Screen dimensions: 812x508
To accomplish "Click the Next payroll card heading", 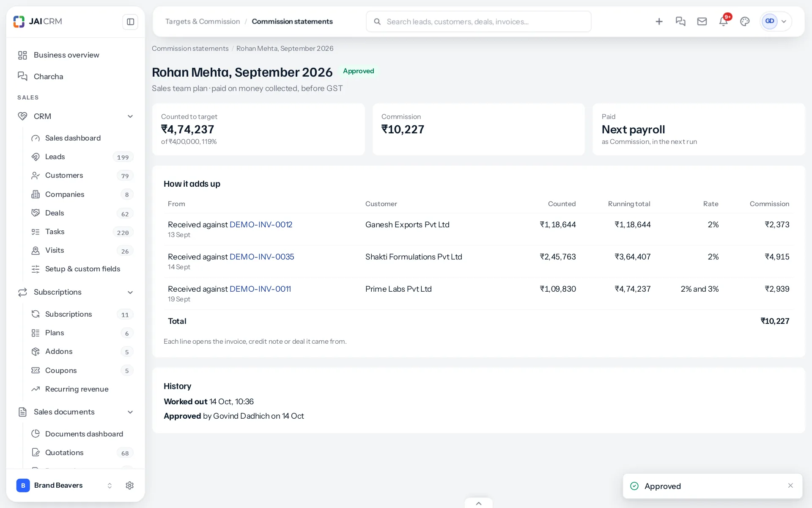I will click(x=634, y=130).
